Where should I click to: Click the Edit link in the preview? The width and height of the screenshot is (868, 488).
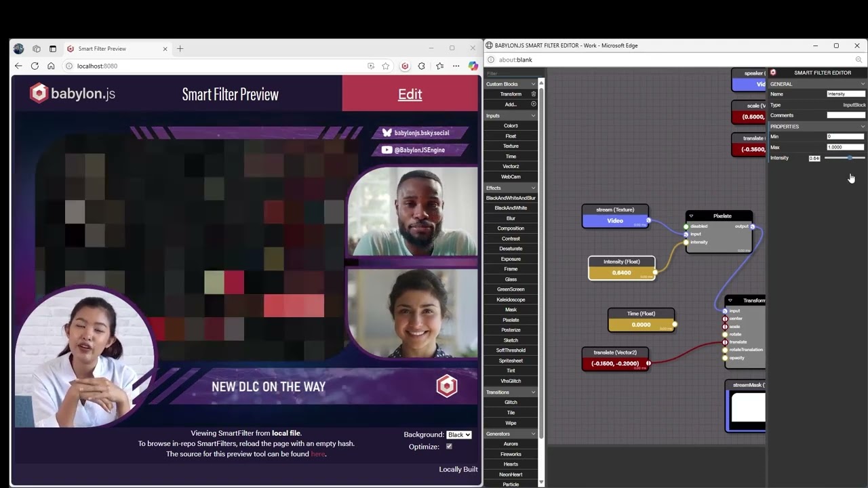pyautogui.click(x=410, y=94)
